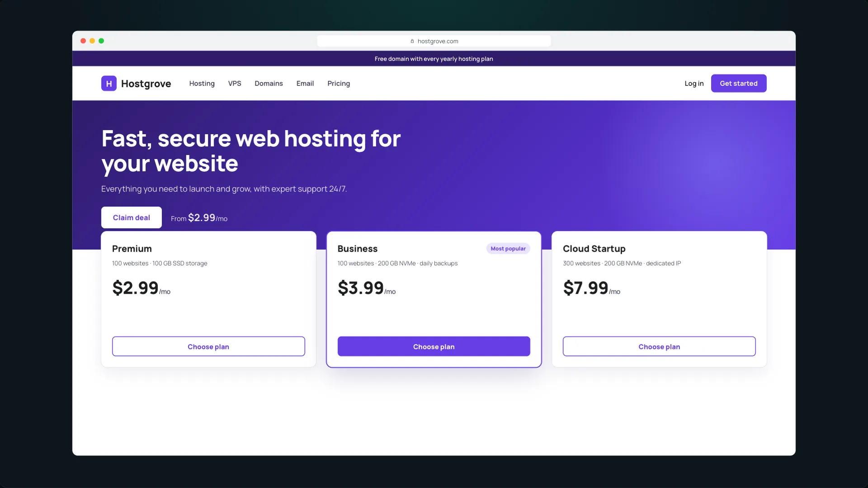This screenshot has width=868, height=488.
Task: Click the 'Fast, secure web hosting' headline
Action: (x=251, y=150)
